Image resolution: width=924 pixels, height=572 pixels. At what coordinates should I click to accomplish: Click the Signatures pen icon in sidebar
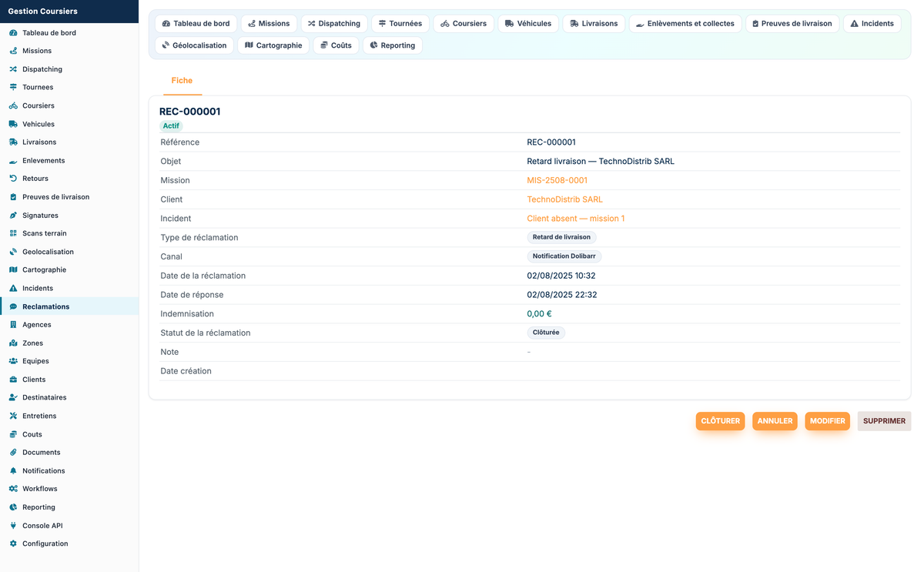(x=13, y=216)
